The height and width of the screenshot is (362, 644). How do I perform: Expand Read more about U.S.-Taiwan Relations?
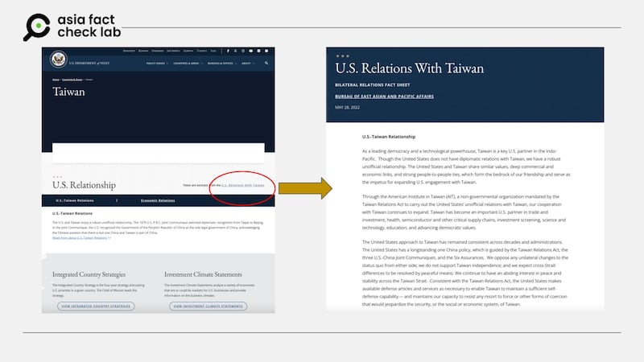tap(81, 238)
